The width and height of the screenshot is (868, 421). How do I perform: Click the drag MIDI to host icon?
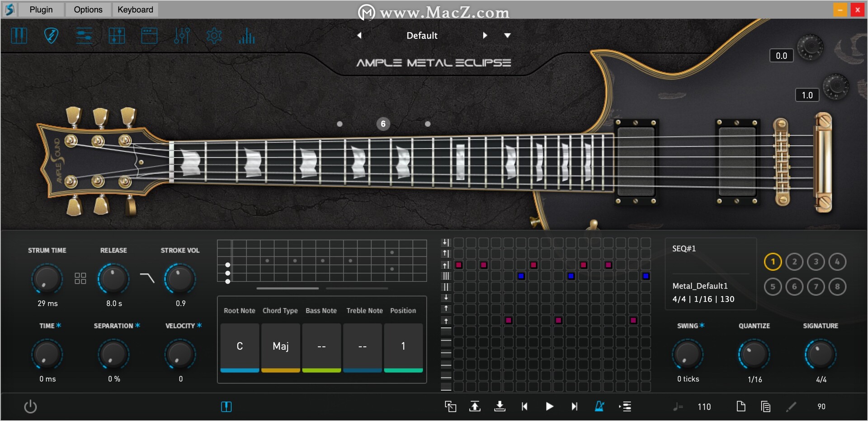click(x=625, y=407)
